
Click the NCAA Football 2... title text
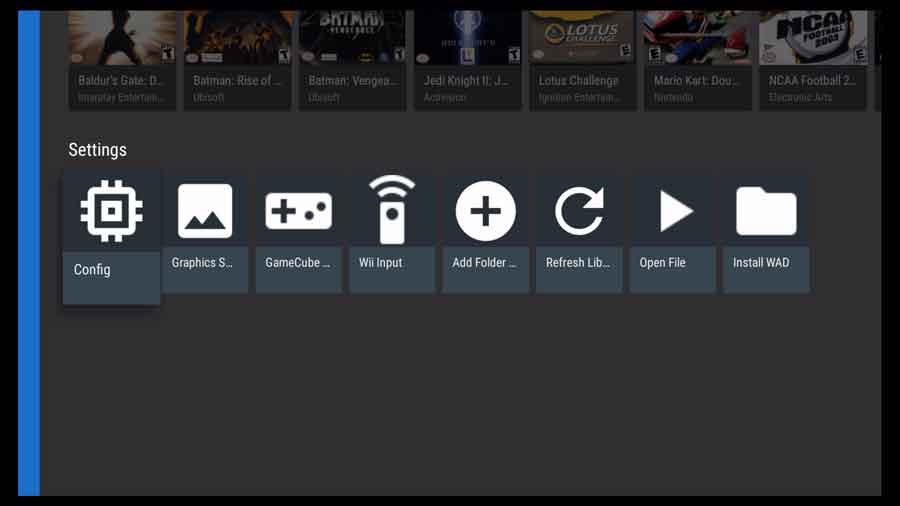pyautogui.click(x=812, y=81)
